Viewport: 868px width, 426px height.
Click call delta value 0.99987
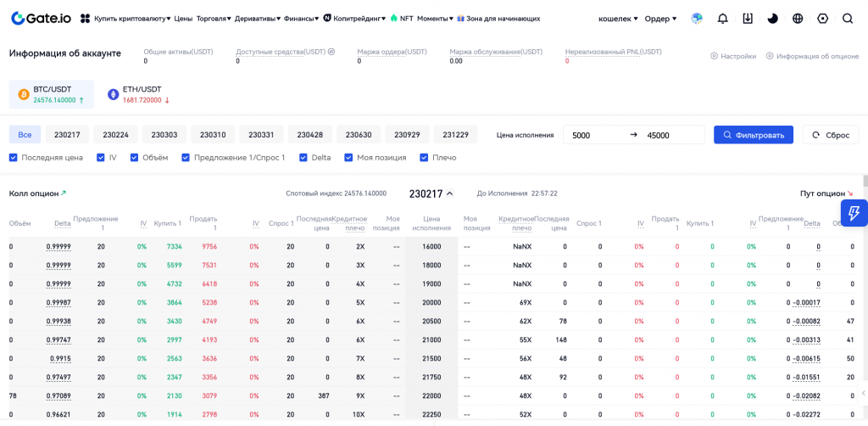[x=58, y=302]
